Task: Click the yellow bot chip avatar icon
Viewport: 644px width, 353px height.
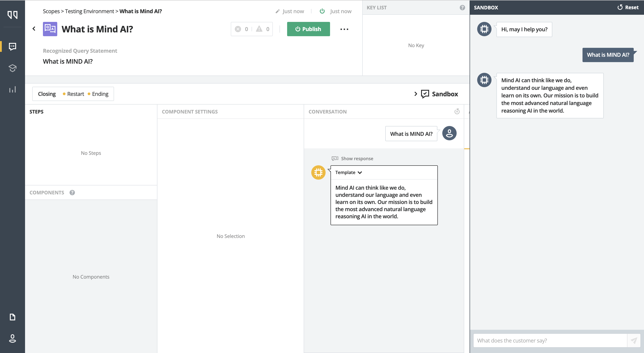Action: point(318,172)
